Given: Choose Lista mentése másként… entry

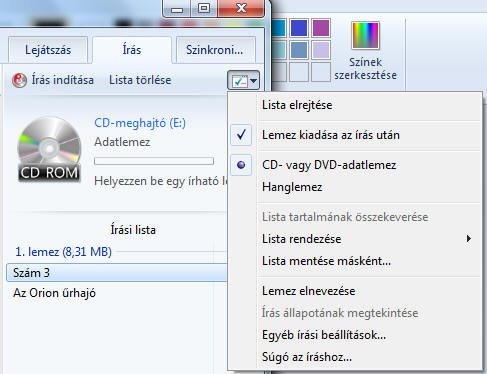Looking at the screenshot, I should click(355, 261).
